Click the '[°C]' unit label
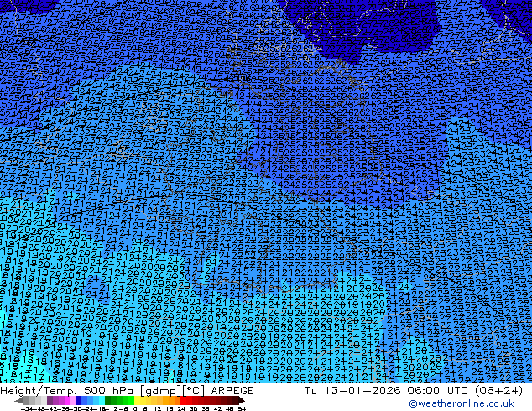Screen dimensions: 532x411 (194, 391)
